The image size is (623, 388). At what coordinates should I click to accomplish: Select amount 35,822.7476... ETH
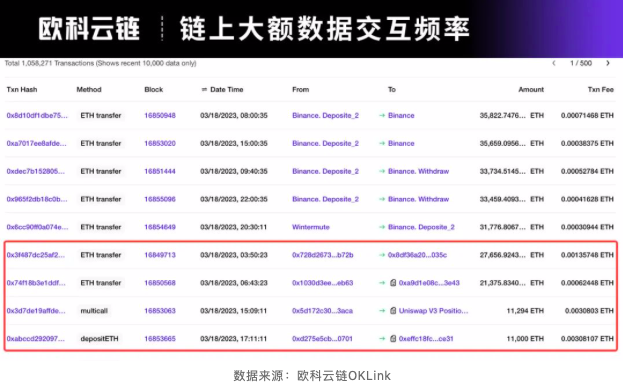[512, 116]
